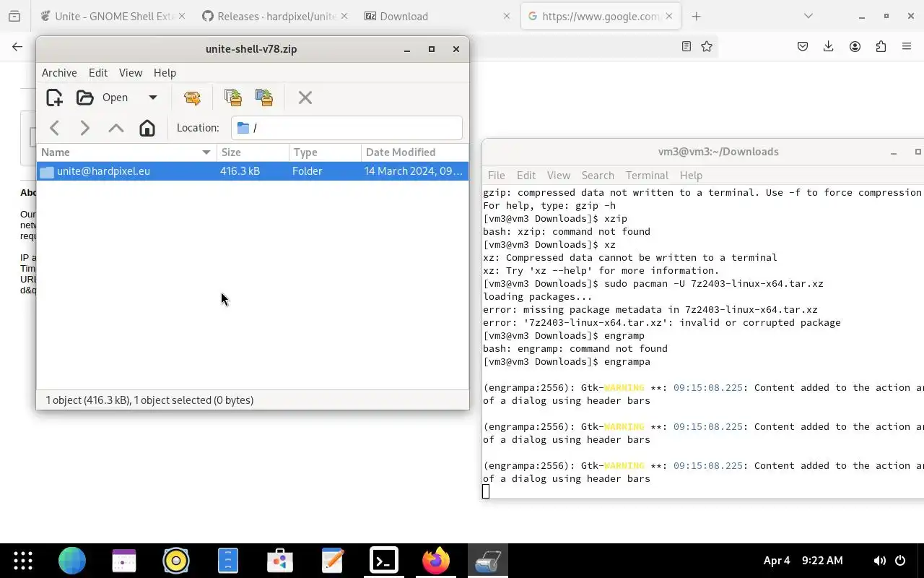The image size is (924, 578).
Task: Open the applications grid in taskbar
Action: pyautogui.click(x=23, y=561)
